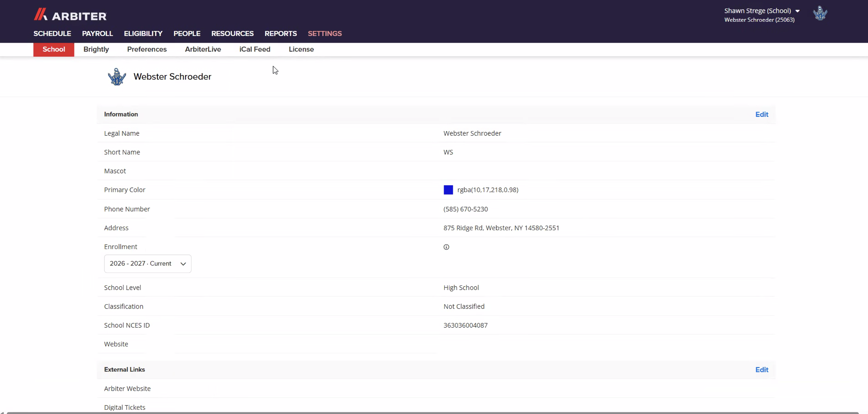The image size is (868, 414).
Task: Click the address 875 Ridge Rd, Webster
Action: [501, 228]
